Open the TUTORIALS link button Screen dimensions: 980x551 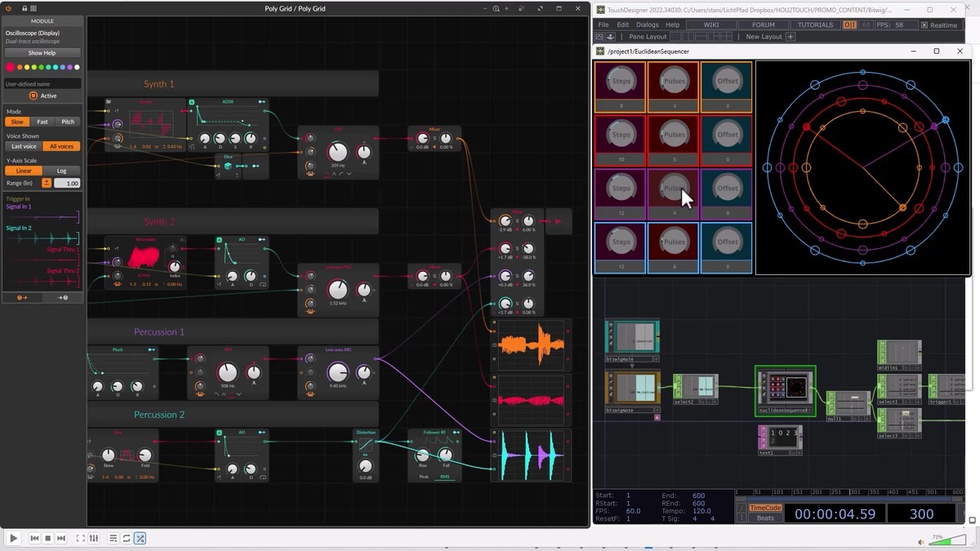815,25
